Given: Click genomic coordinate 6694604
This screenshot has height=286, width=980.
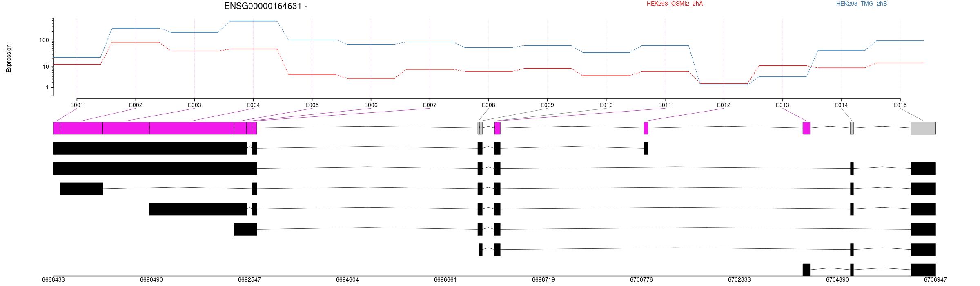Looking at the screenshot, I should (x=347, y=280).
